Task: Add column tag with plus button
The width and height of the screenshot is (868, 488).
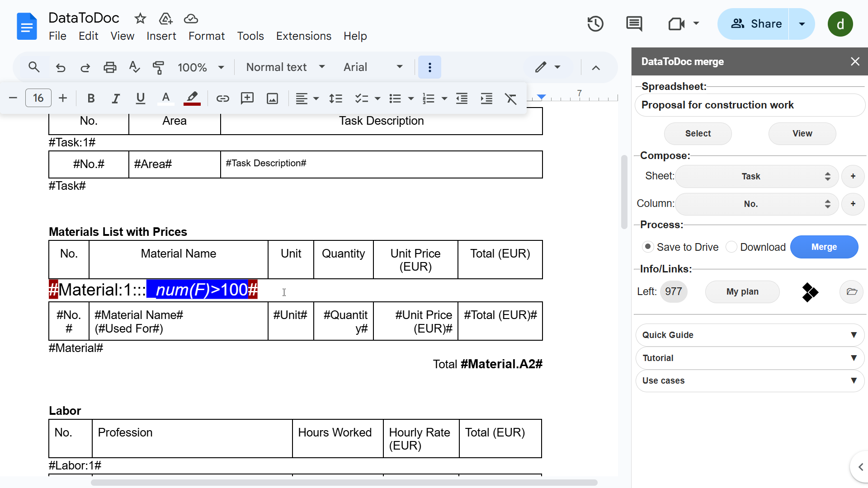Action: point(853,204)
